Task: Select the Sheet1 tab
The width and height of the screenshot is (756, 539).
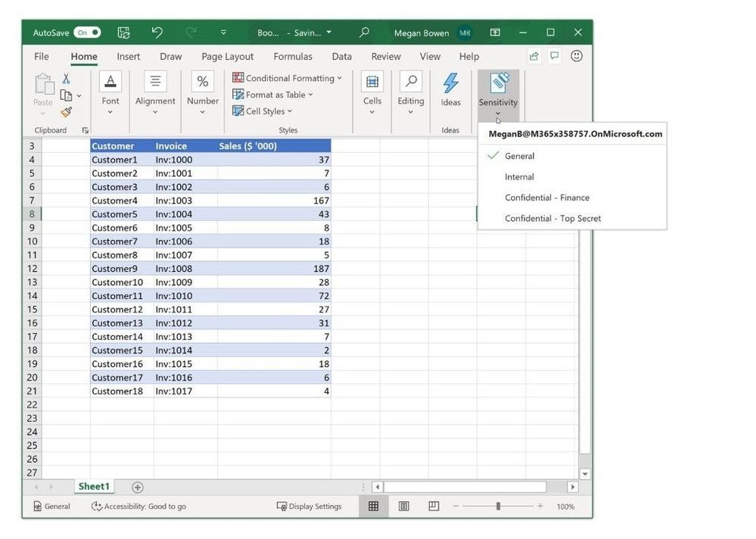Action: pyautogui.click(x=94, y=487)
